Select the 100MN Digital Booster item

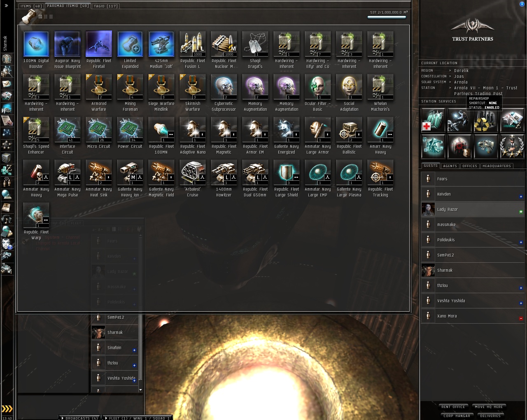(x=36, y=50)
